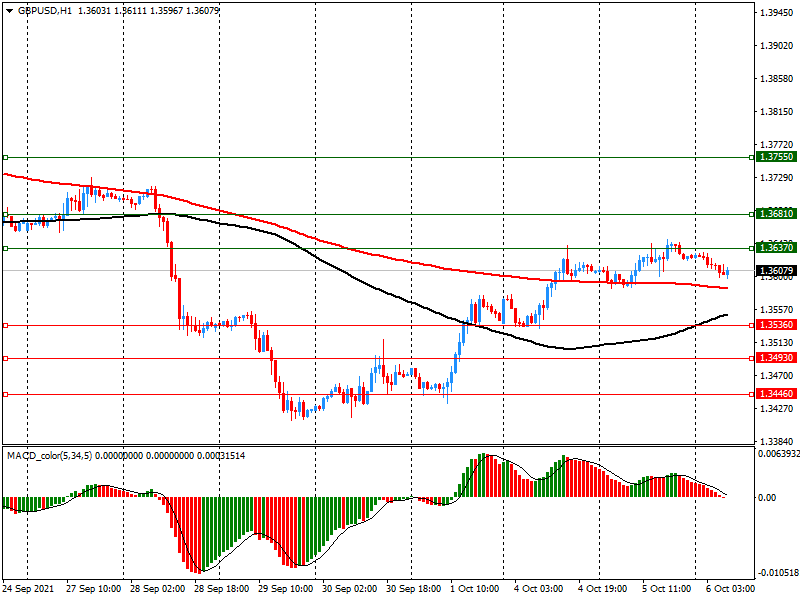Click the 1.33840 price scale value
Viewport: 800px width, 600px height.
(777, 441)
